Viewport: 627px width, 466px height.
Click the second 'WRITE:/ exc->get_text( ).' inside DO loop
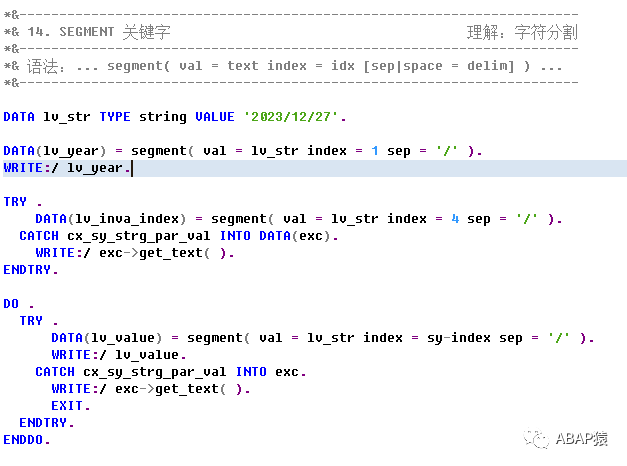151,389
